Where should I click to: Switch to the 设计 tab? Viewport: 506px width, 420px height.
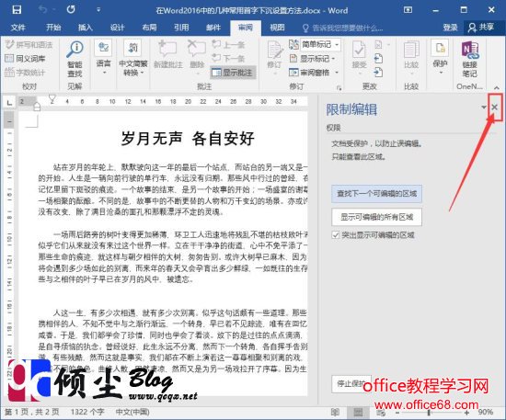(117, 28)
